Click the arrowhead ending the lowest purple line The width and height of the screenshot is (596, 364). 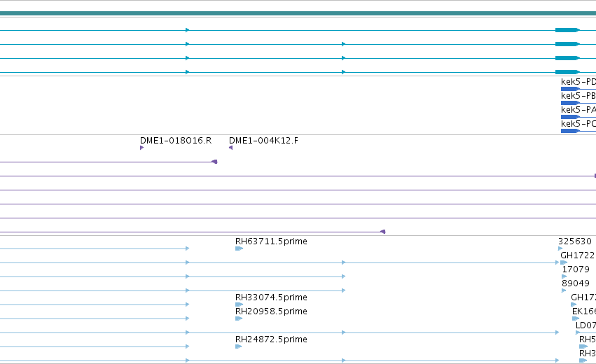[383, 232]
